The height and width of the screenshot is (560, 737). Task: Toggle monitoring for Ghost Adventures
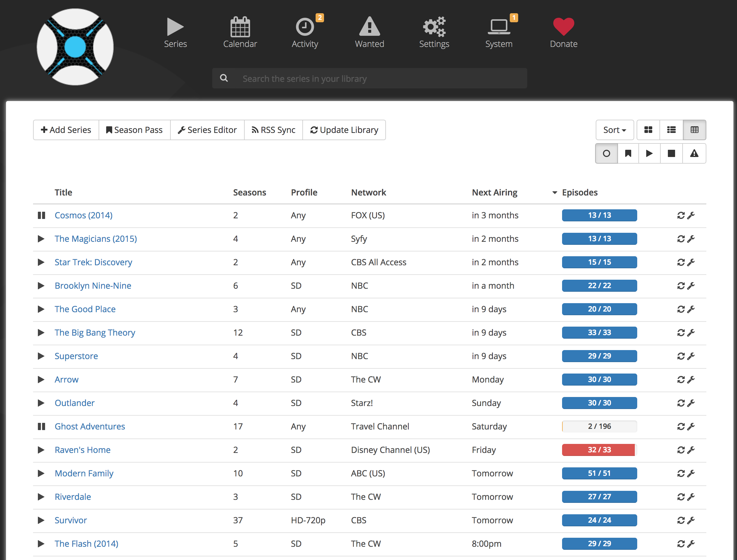tap(41, 426)
